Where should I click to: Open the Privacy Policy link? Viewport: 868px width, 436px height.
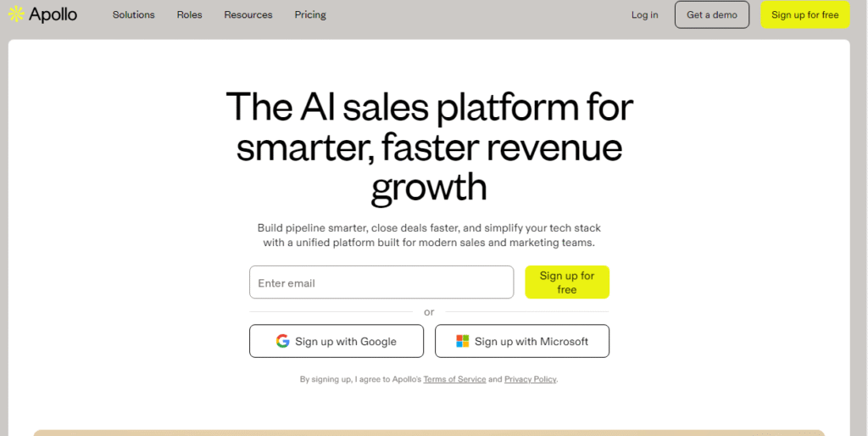pos(531,379)
